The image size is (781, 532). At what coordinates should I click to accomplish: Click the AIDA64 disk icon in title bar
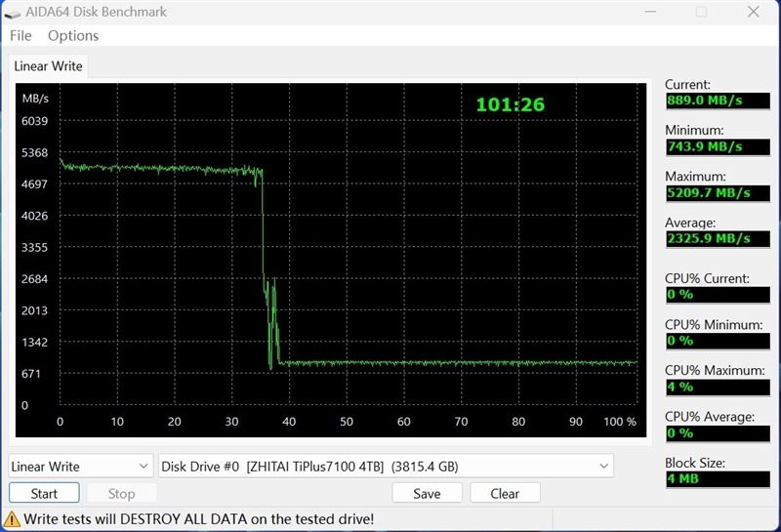pyautogui.click(x=12, y=14)
